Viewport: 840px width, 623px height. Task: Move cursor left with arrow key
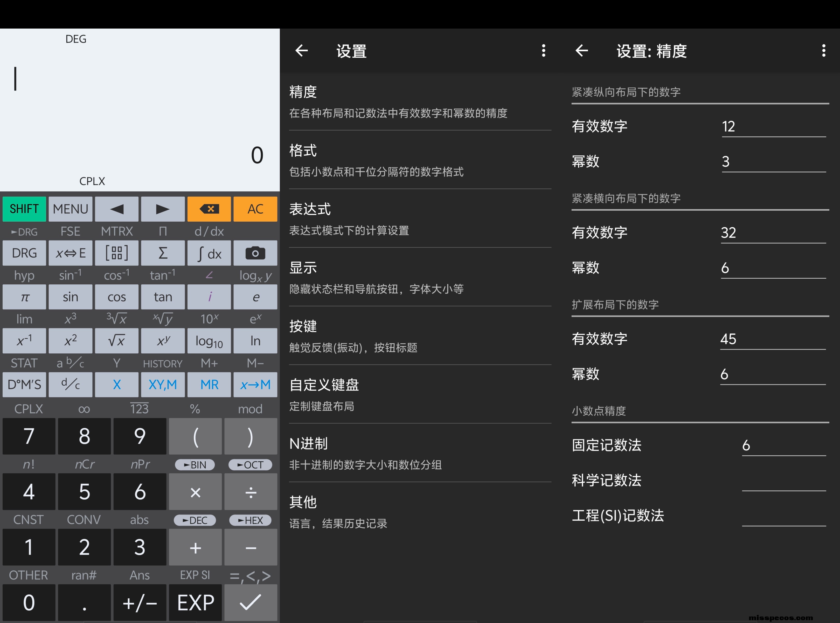point(116,209)
